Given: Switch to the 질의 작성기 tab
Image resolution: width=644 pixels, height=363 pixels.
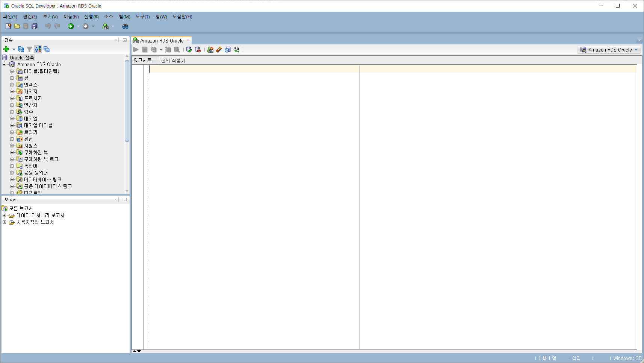Looking at the screenshot, I should [173, 61].
